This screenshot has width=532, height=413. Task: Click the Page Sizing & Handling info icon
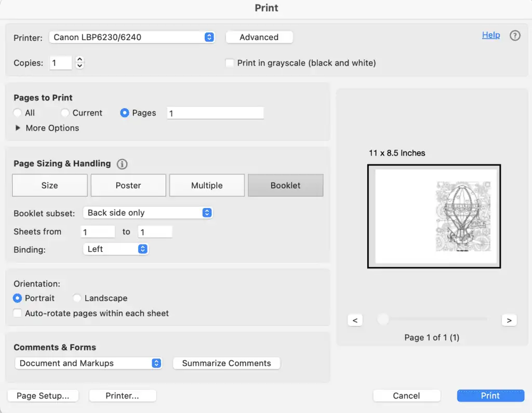click(x=122, y=164)
